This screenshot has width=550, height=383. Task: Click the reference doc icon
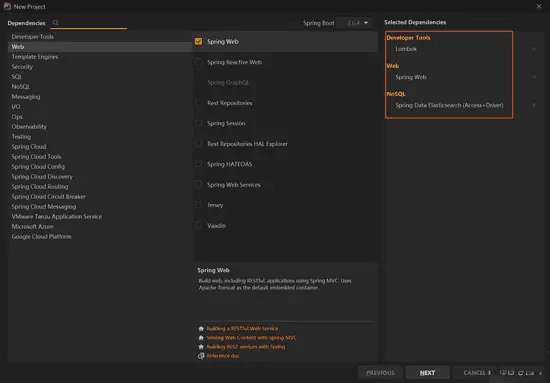pyautogui.click(x=201, y=356)
